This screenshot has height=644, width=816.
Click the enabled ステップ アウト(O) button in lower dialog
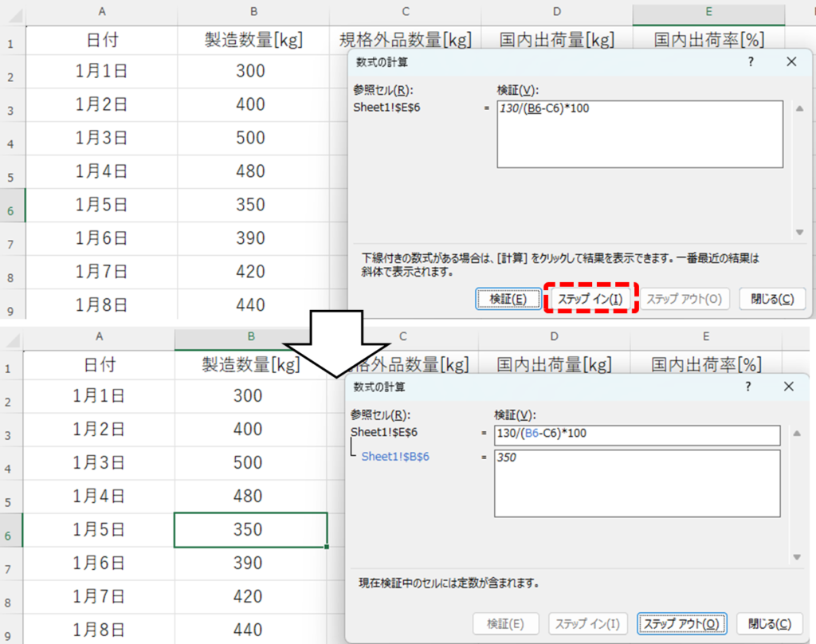[682, 623]
